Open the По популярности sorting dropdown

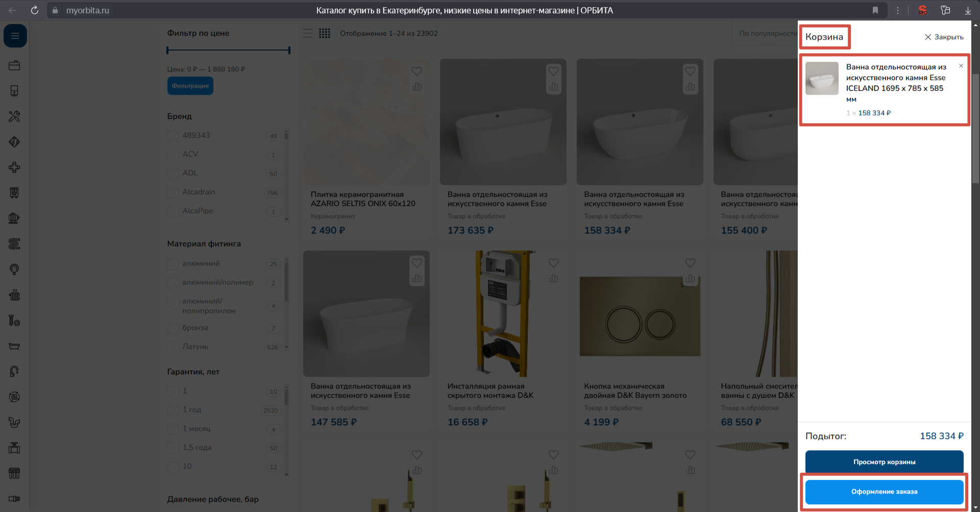click(x=766, y=34)
